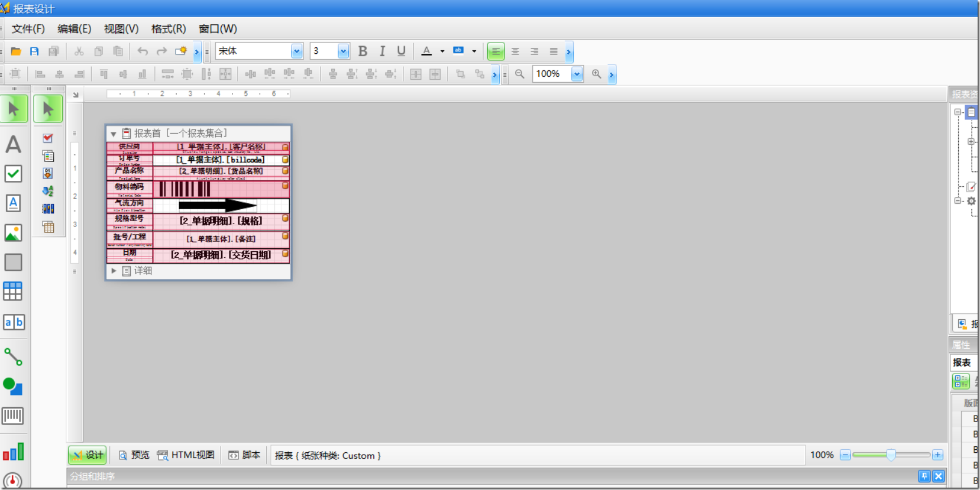
Task: Select the Gauge component tool
Action: (13, 481)
